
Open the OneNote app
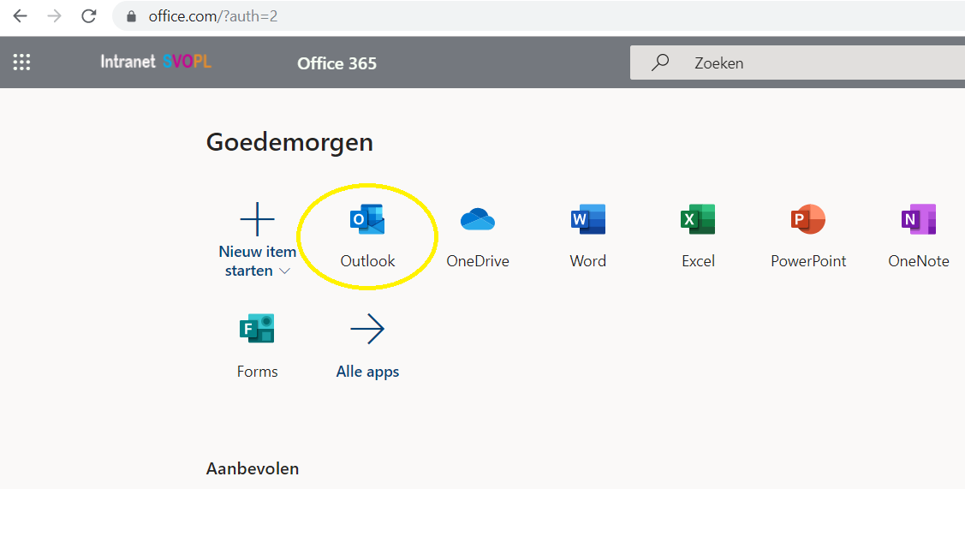pos(918,236)
